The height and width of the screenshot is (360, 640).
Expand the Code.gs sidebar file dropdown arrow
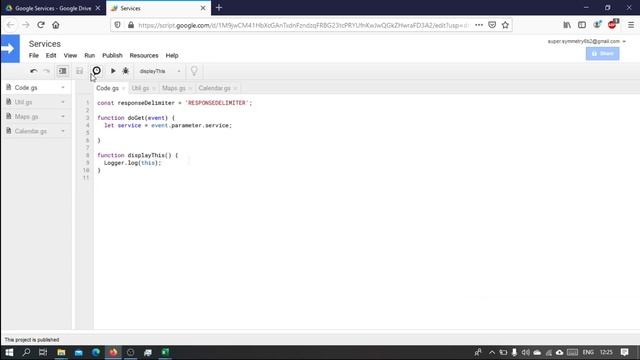[63, 87]
